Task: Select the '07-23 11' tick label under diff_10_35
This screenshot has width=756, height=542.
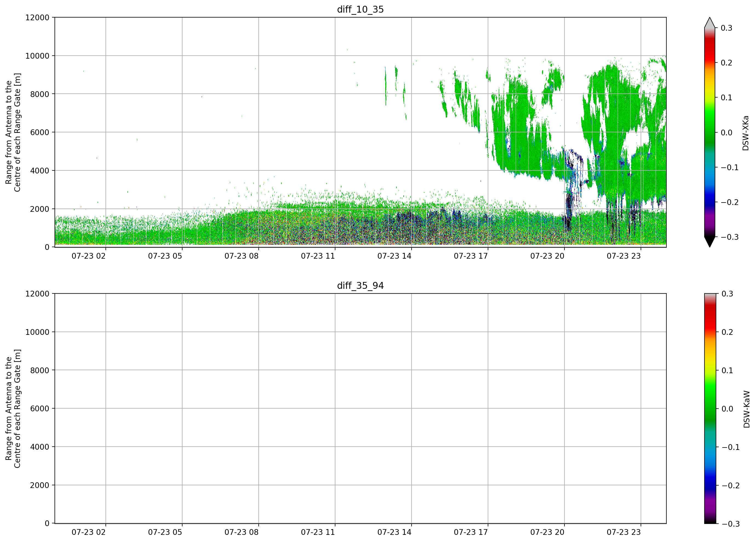Action: (x=318, y=256)
